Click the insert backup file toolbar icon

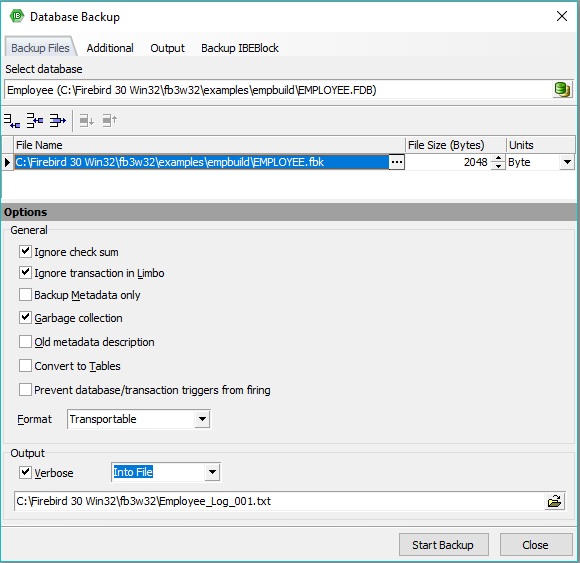pyautogui.click(x=35, y=121)
